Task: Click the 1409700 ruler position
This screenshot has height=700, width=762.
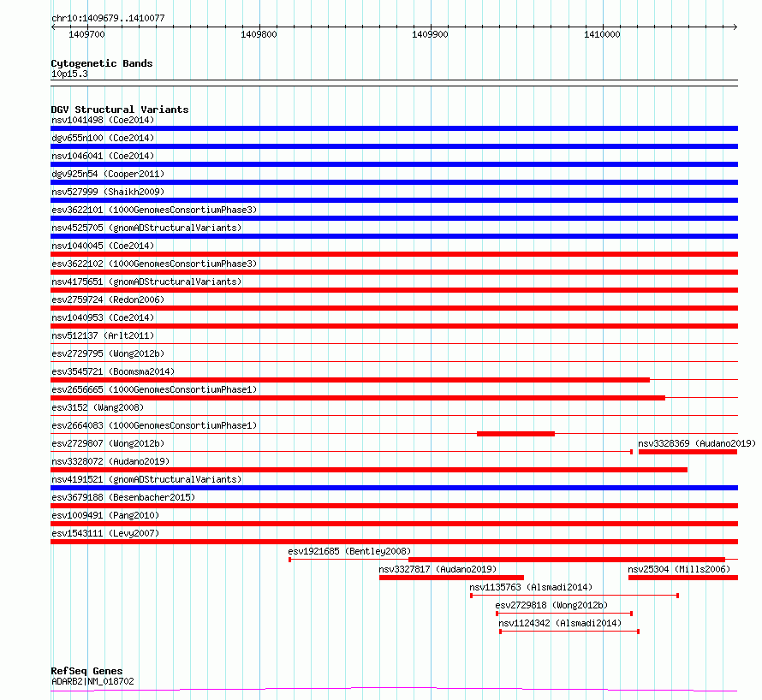Action: (x=86, y=34)
